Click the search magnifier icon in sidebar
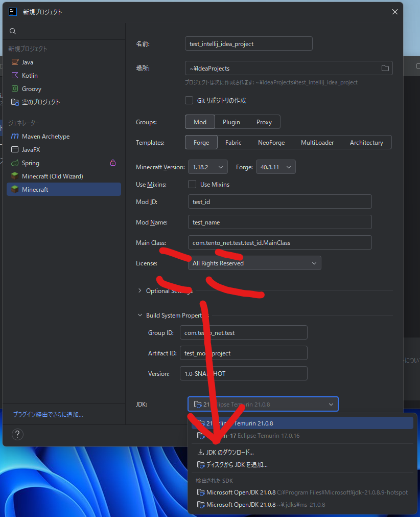 pyautogui.click(x=13, y=32)
